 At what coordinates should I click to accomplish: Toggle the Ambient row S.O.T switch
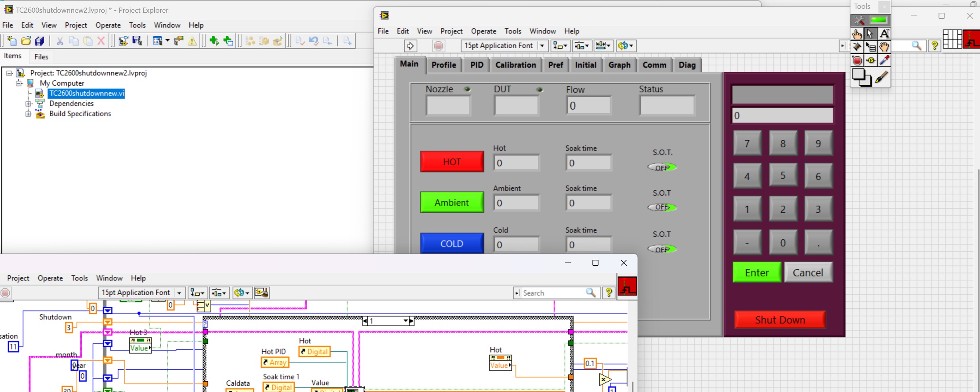coord(662,208)
